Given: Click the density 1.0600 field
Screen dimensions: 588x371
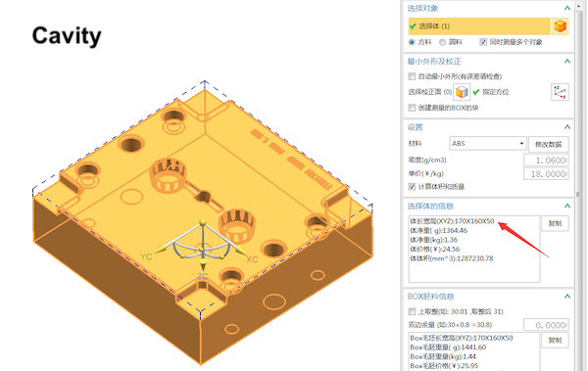Looking at the screenshot, I should click(x=546, y=161).
